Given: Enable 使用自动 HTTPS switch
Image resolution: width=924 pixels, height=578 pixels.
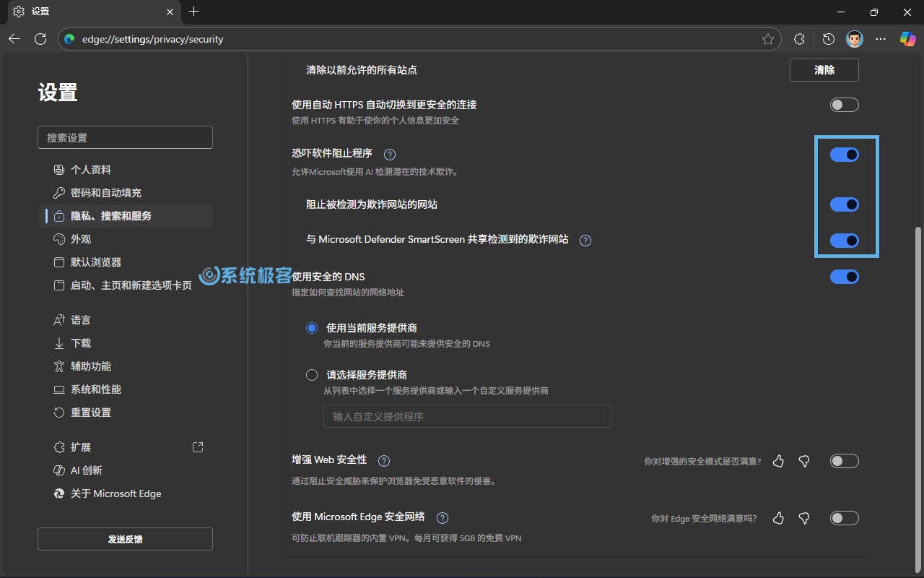Looking at the screenshot, I should pos(844,105).
